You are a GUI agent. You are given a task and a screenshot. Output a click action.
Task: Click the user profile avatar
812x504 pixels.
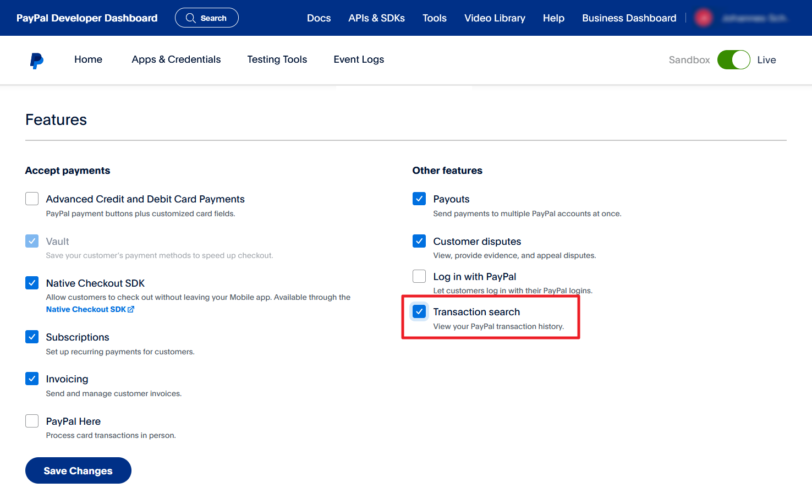pyautogui.click(x=703, y=18)
